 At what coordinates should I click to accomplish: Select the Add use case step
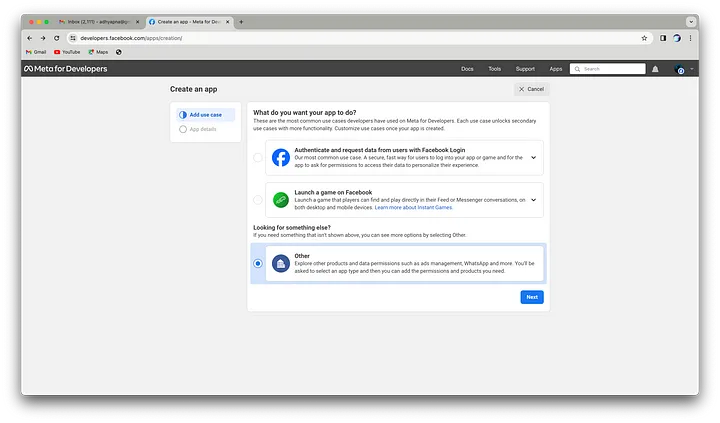tap(205, 115)
